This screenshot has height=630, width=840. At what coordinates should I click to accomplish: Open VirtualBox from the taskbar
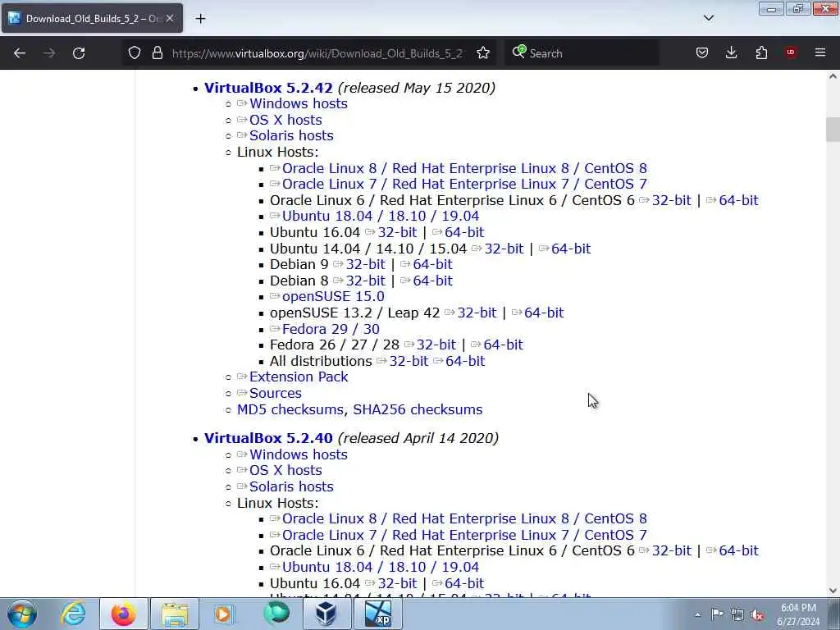tap(326, 614)
